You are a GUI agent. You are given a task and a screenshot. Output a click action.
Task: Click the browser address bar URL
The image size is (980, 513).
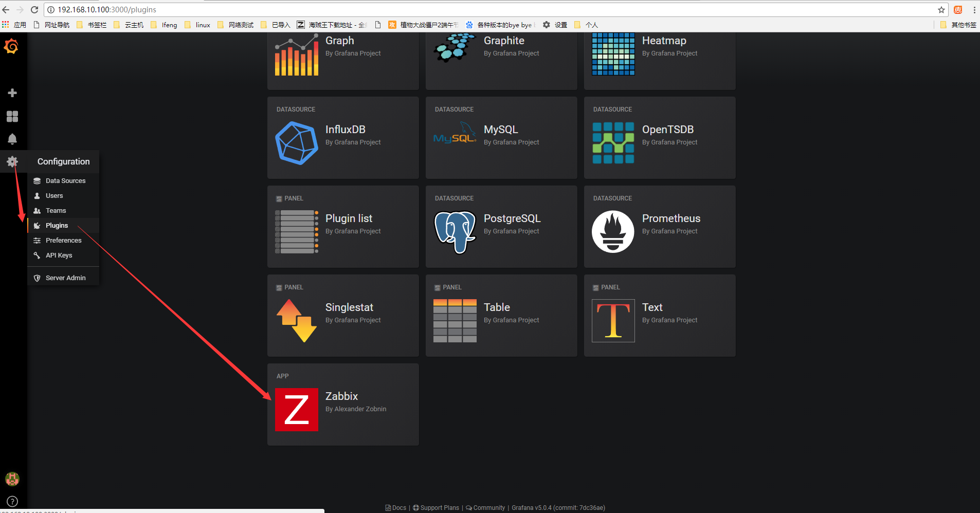[107, 10]
